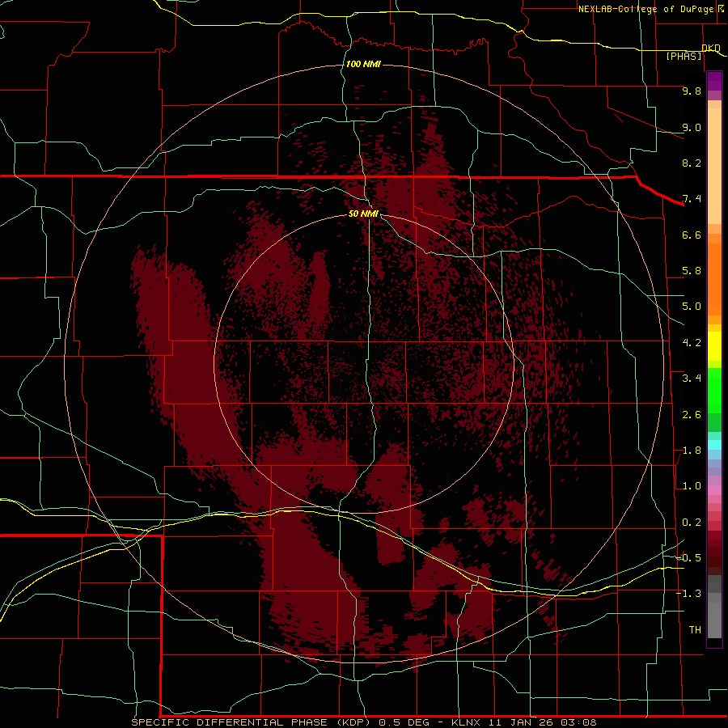The height and width of the screenshot is (728, 728).
Task: Click the 6.6 scale value
Action: (692, 235)
